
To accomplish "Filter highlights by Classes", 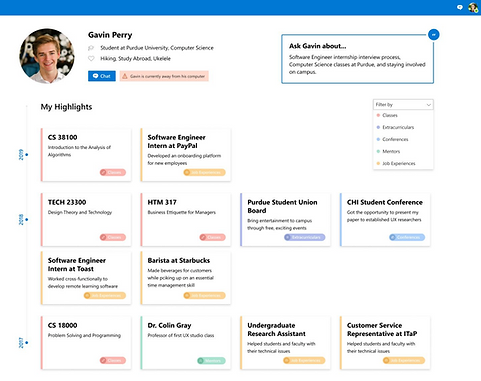I will (403, 115).
